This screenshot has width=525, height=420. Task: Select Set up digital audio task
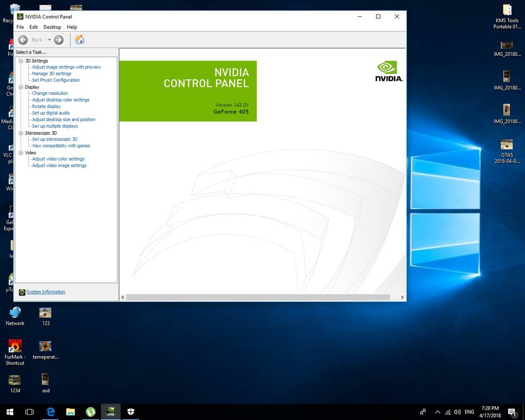click(51, 113)
